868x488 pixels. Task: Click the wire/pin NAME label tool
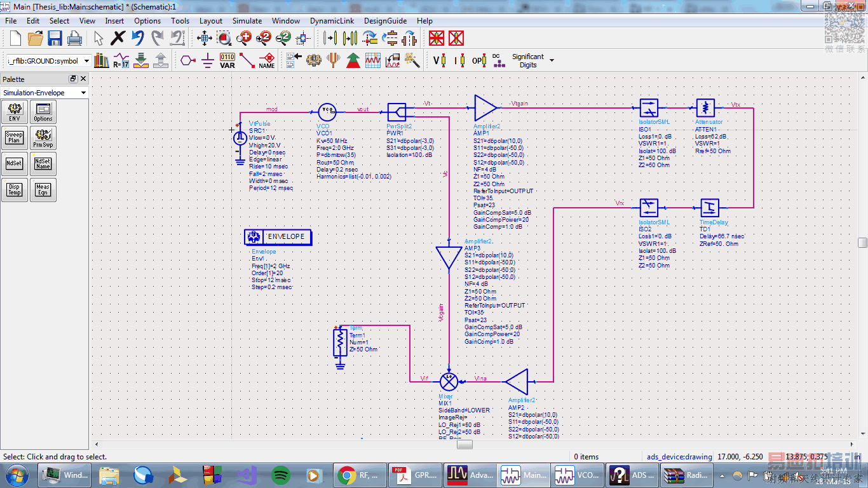click(x=266, y=60)
